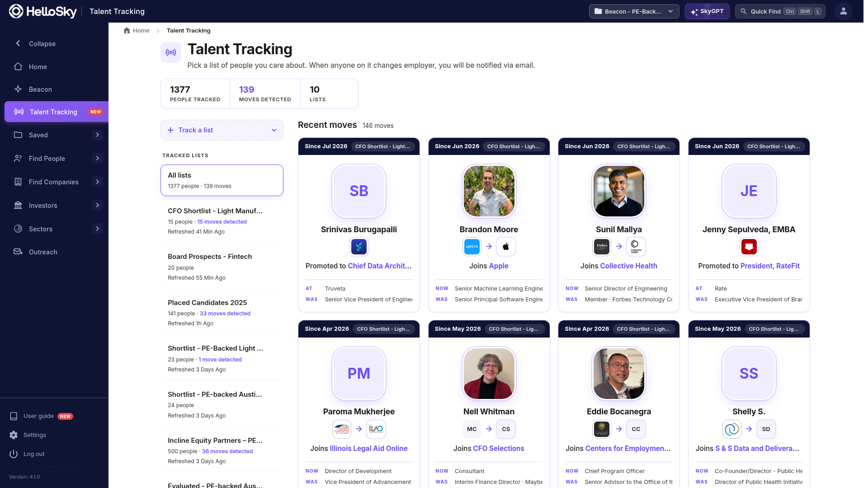
Task: Open the Track a list dropdown
Action: pyautogui.click(x=222, y=130)
